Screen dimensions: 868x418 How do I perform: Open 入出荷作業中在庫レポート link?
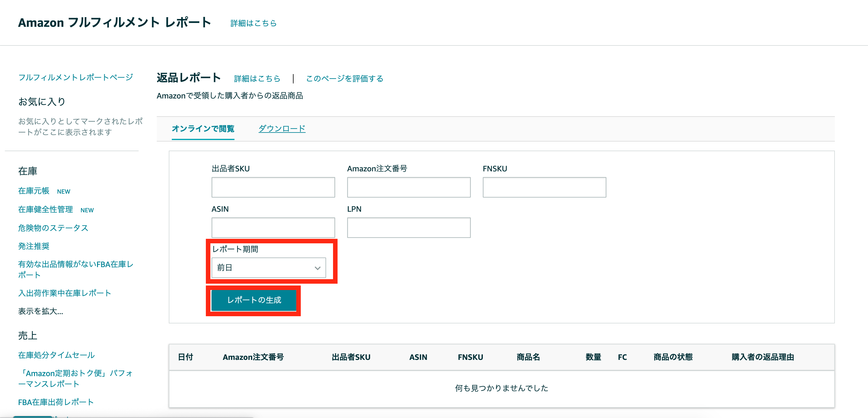(65, 293)
